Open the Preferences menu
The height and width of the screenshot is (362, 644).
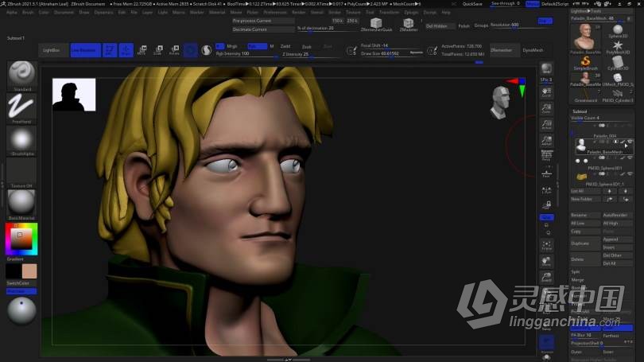coord(275,12)
